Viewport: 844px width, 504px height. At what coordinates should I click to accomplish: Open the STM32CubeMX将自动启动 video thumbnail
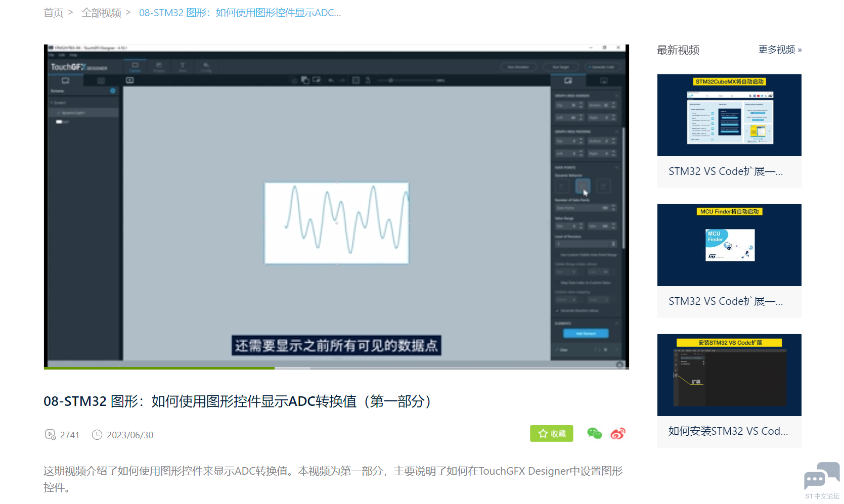729,115
